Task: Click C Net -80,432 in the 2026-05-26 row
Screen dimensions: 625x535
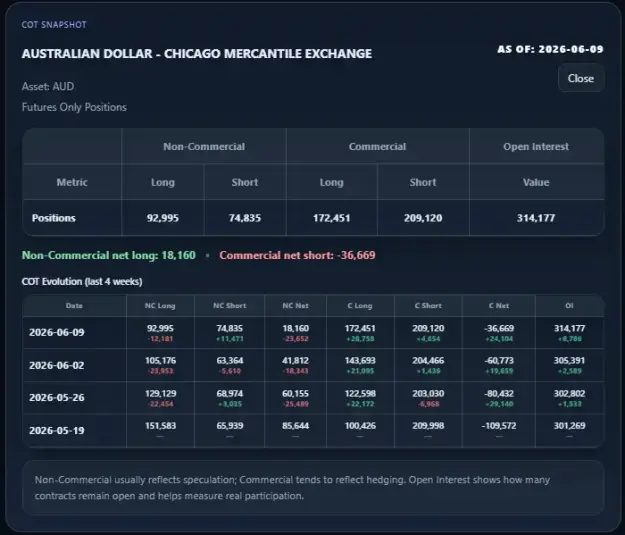Action: pyautogui.click(x=499, y=393)
